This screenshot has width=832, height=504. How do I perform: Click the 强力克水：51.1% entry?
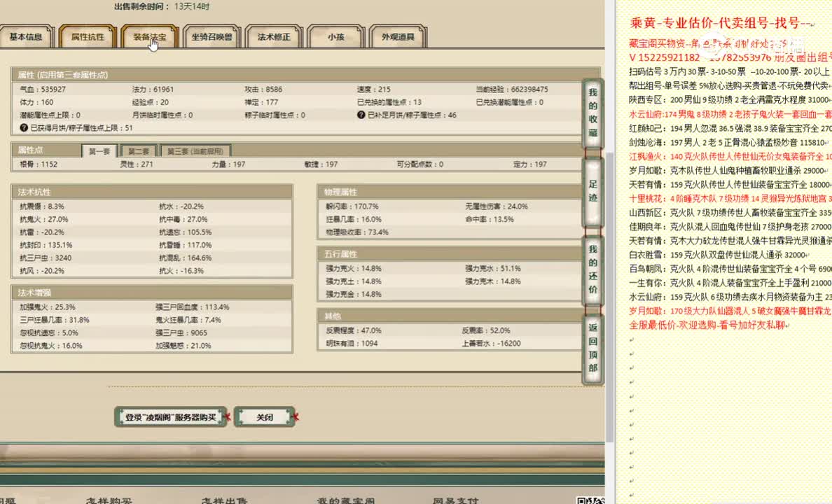[493, 268]
